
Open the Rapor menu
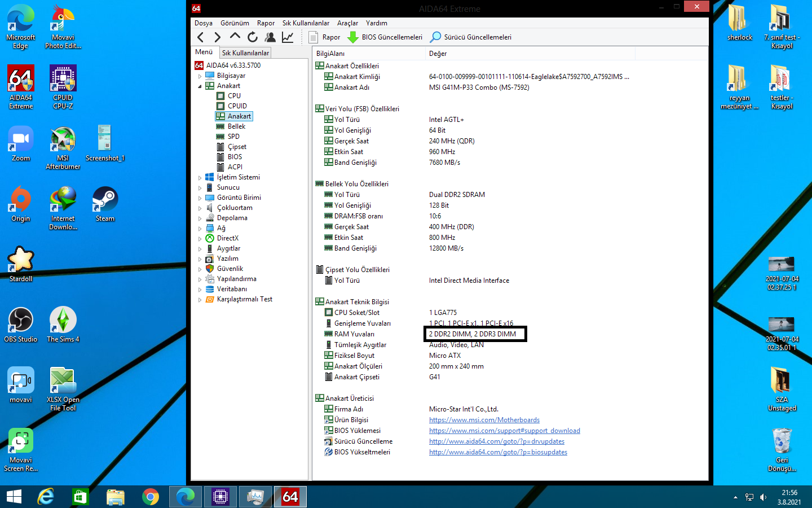[x=266, y=23]
